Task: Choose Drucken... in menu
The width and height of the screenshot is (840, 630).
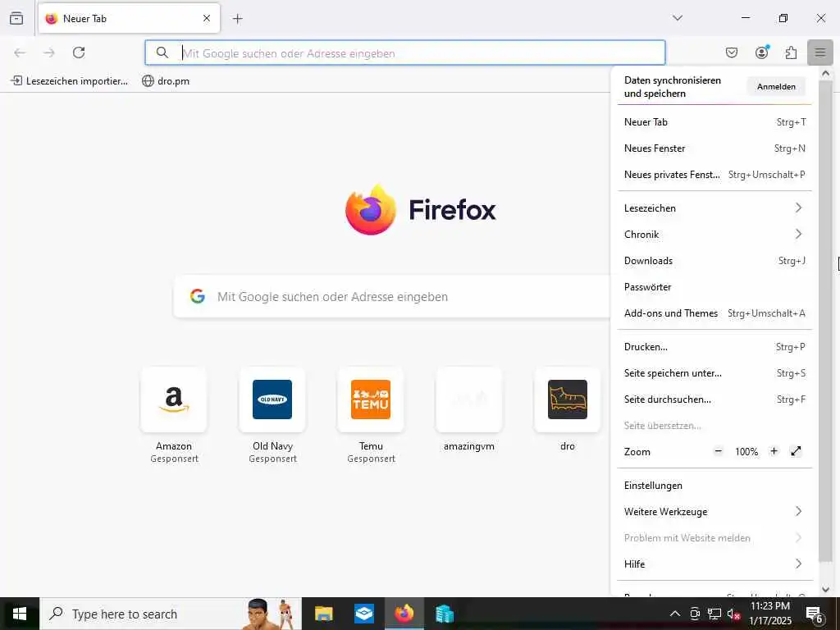Action: click(714, 347)
